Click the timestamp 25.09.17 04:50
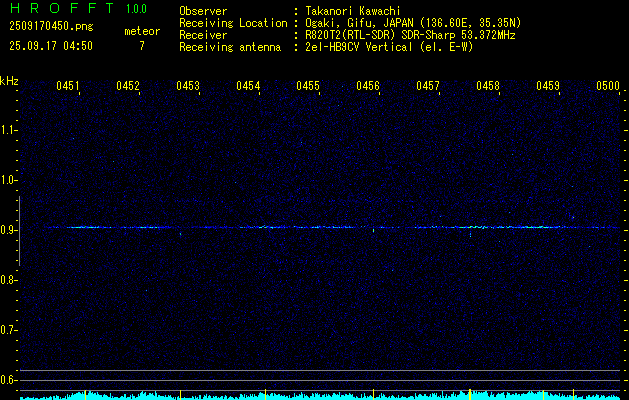The image size is (629, 400). (x=51, y=46)
